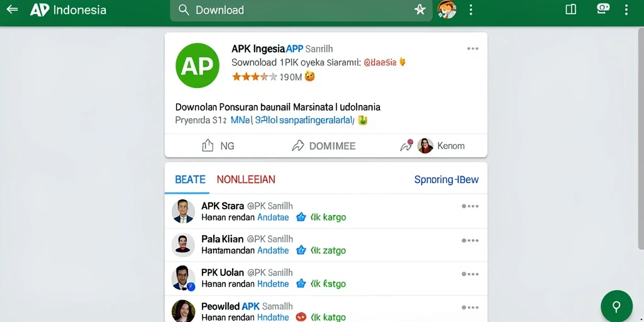
Task: Open the overflow dots on the APK Srara row
Action: [x=470, y=206]
